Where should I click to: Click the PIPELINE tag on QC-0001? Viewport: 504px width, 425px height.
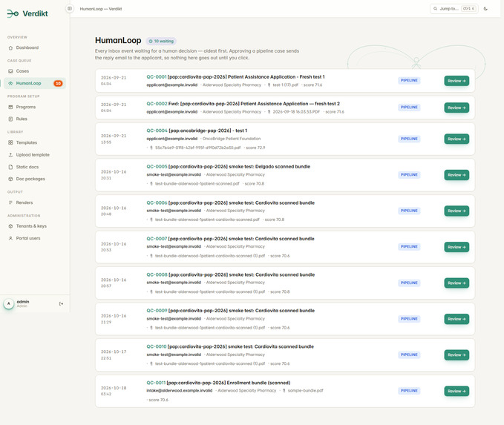[409, 80]
